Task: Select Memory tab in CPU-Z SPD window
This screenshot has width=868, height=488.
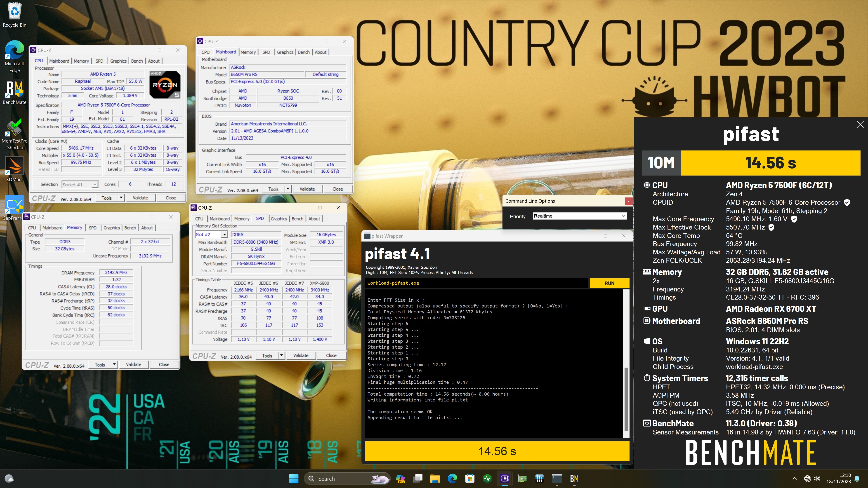Action: 242,218
